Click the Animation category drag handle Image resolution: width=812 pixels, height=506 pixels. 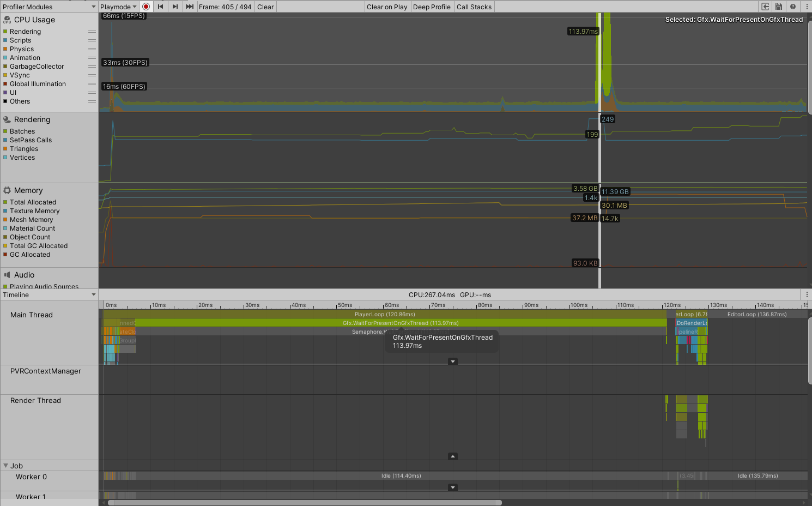pyautogui.click(x=92, y=58)
